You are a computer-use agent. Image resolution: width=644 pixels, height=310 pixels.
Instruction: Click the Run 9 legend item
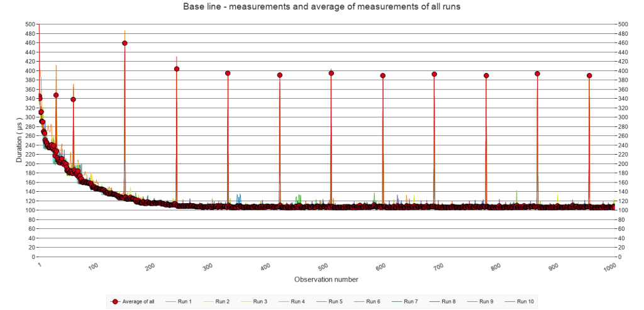486,302
